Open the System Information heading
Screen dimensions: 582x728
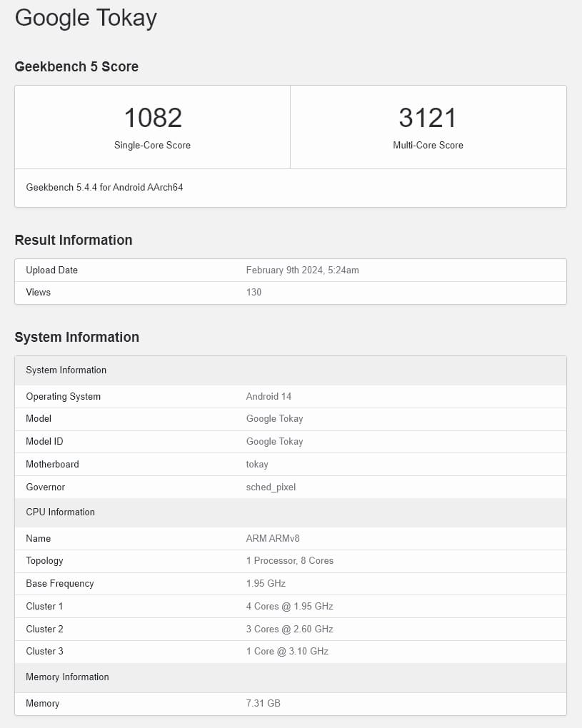pos(77,337)
